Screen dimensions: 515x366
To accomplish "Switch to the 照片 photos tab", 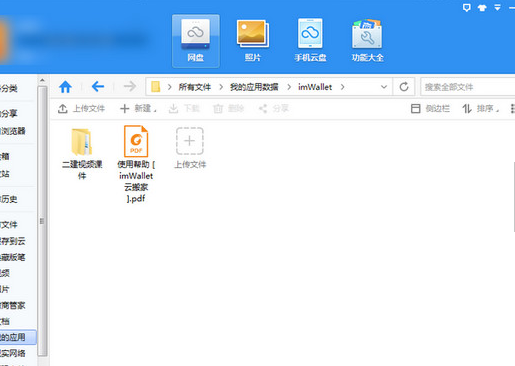I will (253, 41).
